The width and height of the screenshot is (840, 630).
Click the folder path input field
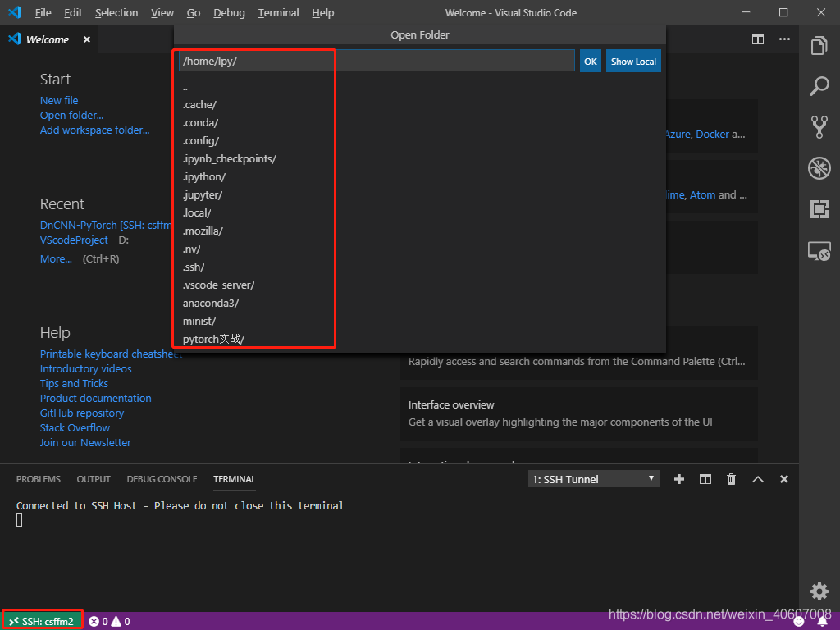click(376, 62)
